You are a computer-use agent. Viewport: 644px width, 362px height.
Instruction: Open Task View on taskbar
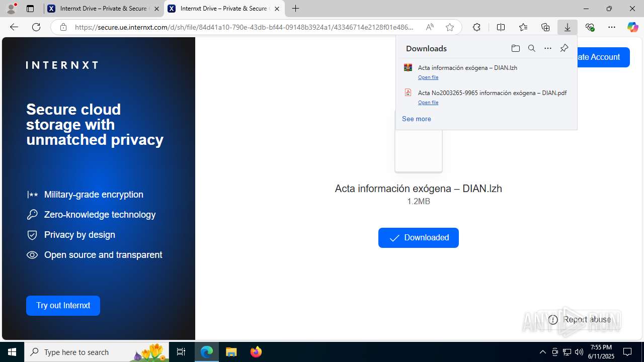[x=181, y=352]
